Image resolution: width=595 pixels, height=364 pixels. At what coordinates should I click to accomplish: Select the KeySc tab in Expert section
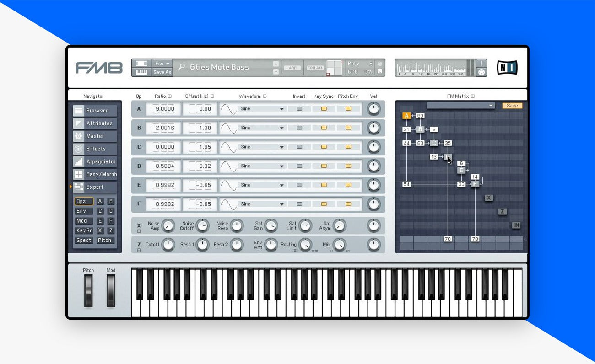tap(84, 231)
